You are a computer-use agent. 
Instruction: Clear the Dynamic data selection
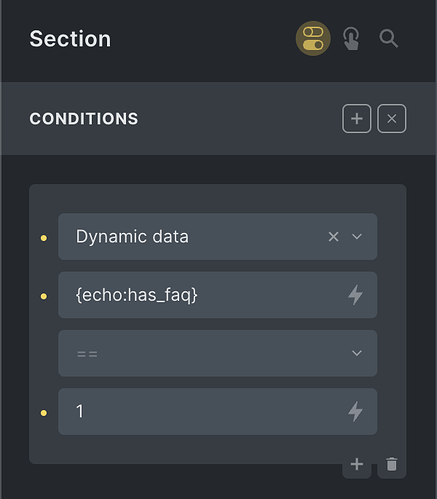pyautogui.click(x=333, y=237)
